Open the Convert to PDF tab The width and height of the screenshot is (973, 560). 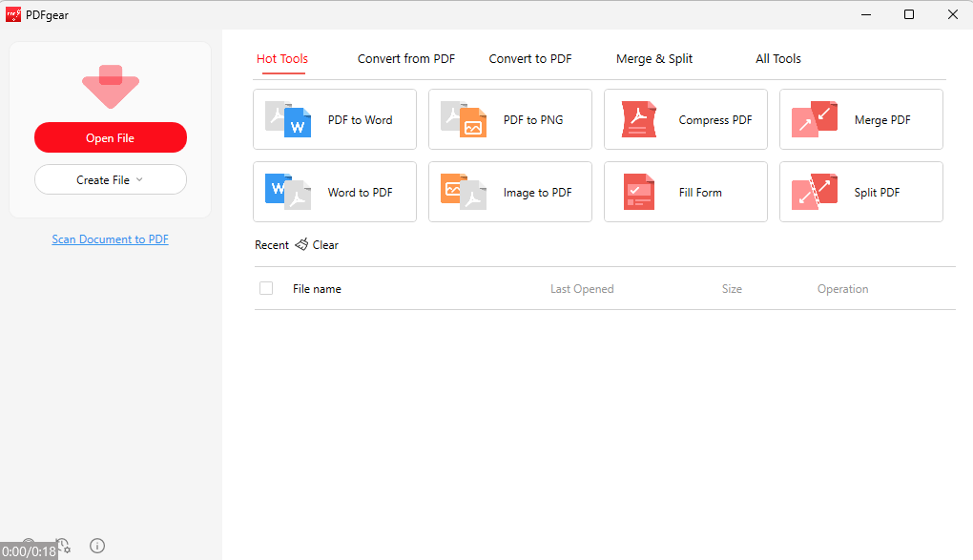530,59
